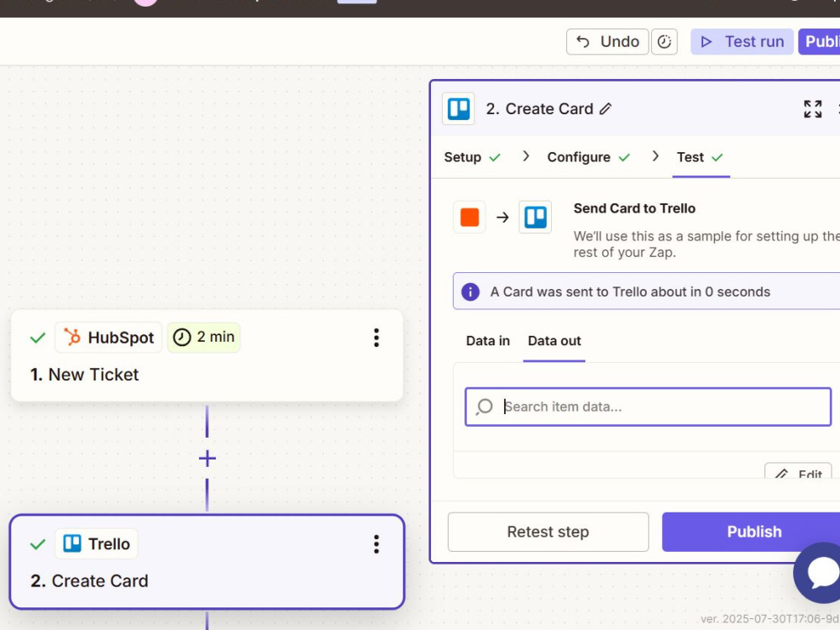Open the Data out tab
This screenshot has height=630, width=840.
coord(554,341)
